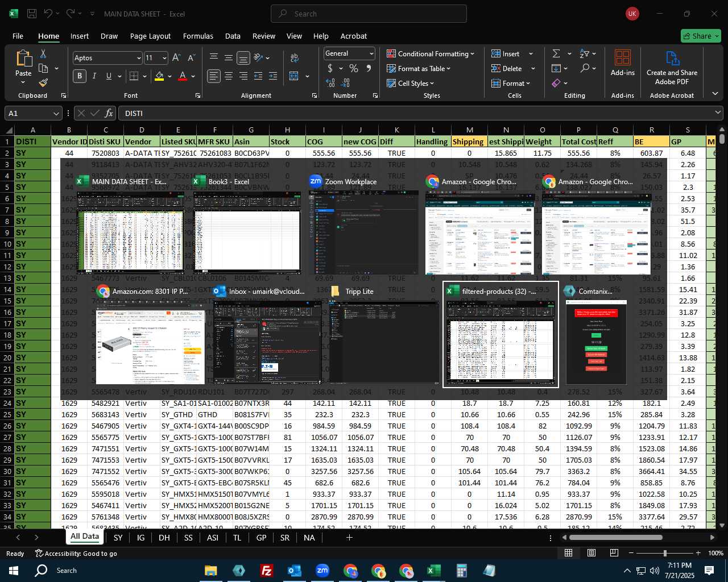This screenshot has height=582, width=728.
Task: Add a new sheet with plus button
Action: click(x=349, y=537)
